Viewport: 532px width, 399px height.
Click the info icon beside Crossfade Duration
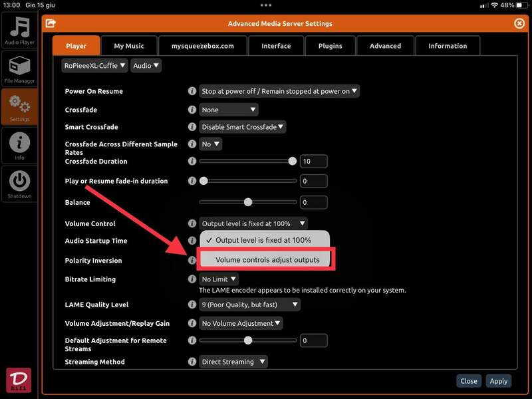(192, 161)
